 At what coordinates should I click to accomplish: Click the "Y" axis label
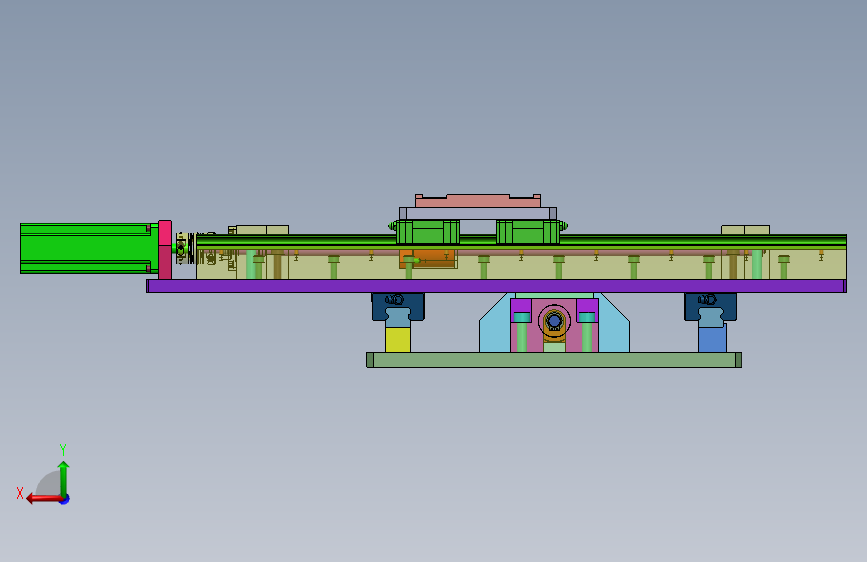[63, 449]
